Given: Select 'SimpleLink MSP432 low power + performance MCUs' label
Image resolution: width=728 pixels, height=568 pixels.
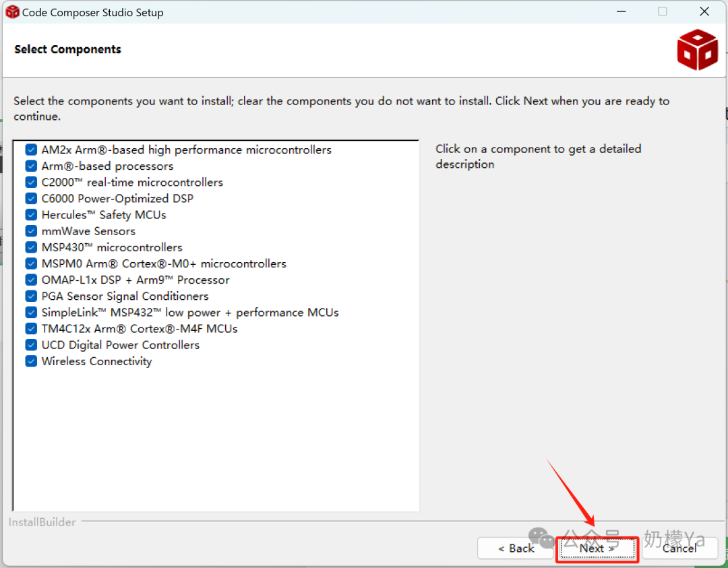Looking at the screenshot, I should point(190,313).
